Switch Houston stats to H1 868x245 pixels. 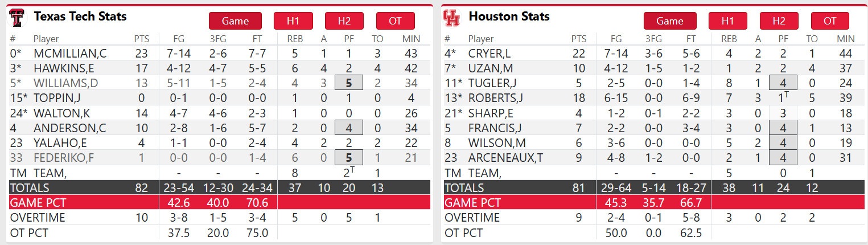point(727,21)
